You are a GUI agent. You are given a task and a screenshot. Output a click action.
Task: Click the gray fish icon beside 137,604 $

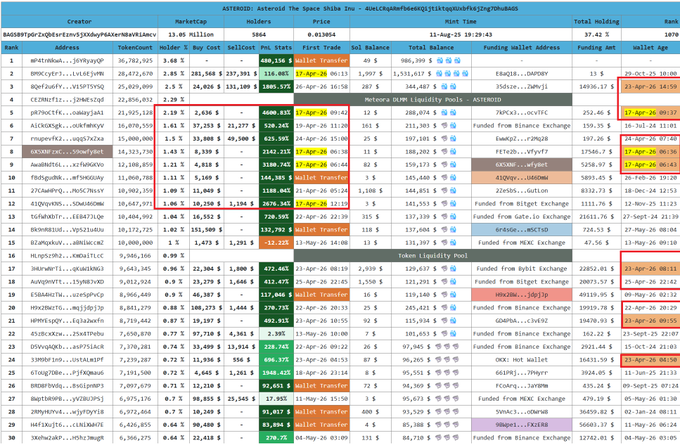(444, 230)
